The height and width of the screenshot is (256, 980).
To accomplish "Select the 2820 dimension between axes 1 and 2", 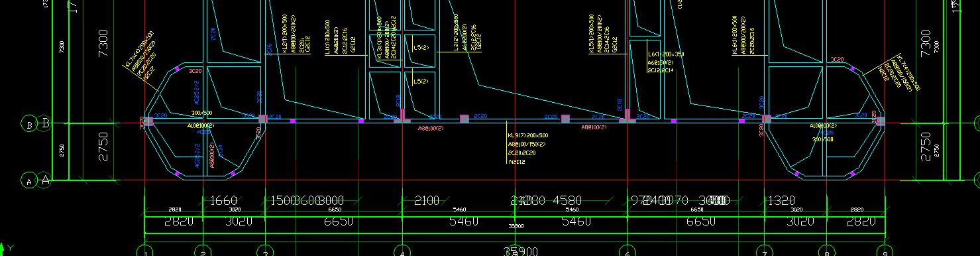I will pyautogui.click(x=179, y=222).
